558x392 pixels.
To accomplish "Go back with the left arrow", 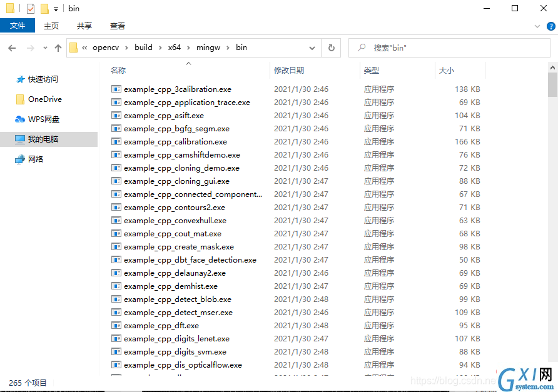I will coord(12,48).
